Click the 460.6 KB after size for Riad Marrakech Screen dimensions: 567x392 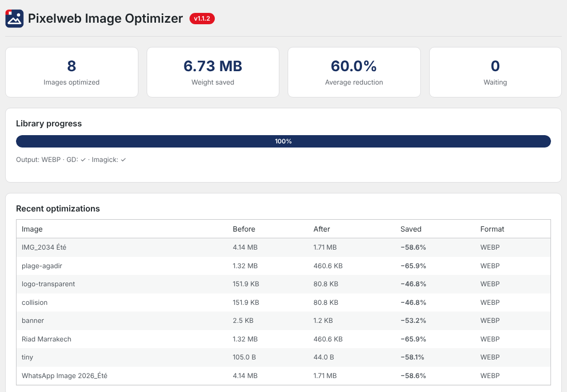point(328,339)
